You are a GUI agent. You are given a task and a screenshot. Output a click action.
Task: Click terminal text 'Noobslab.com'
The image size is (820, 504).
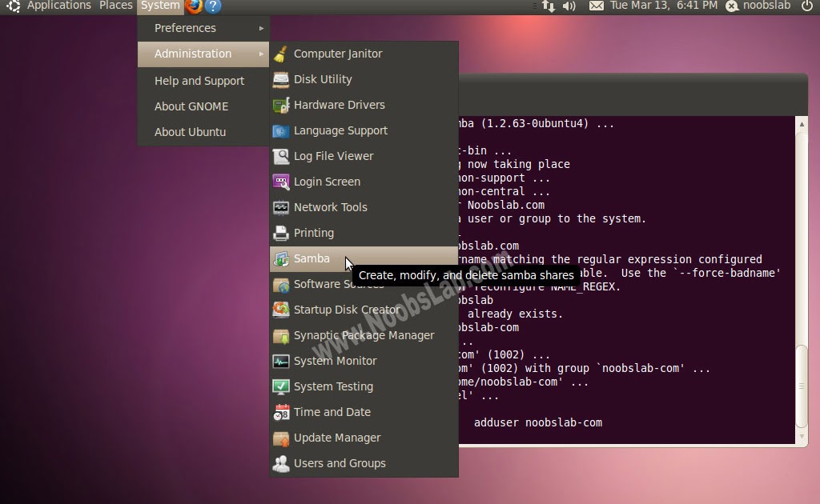click(x=506, y=206)
